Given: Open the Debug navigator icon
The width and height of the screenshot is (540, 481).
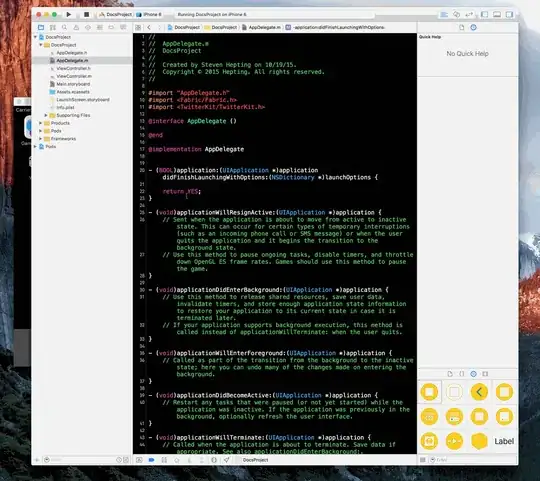Looking at the screenshot, I should pos(100,27).
